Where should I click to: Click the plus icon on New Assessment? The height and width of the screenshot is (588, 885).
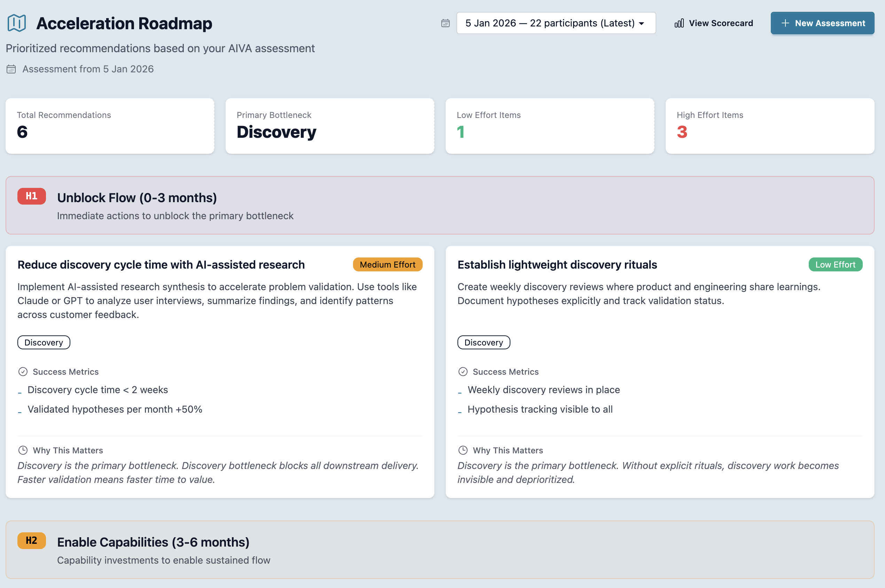pos(785,23)
